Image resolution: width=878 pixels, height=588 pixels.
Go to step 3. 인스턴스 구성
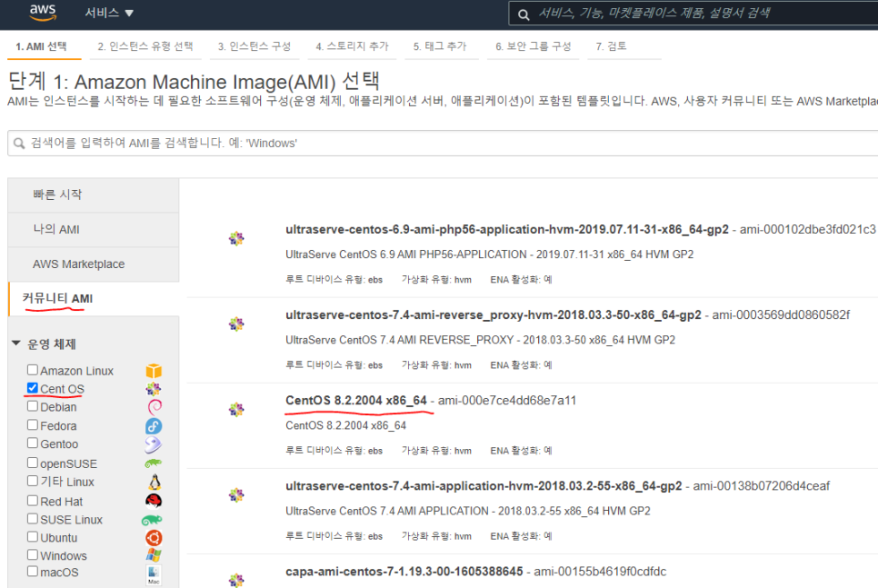(254, 46)
